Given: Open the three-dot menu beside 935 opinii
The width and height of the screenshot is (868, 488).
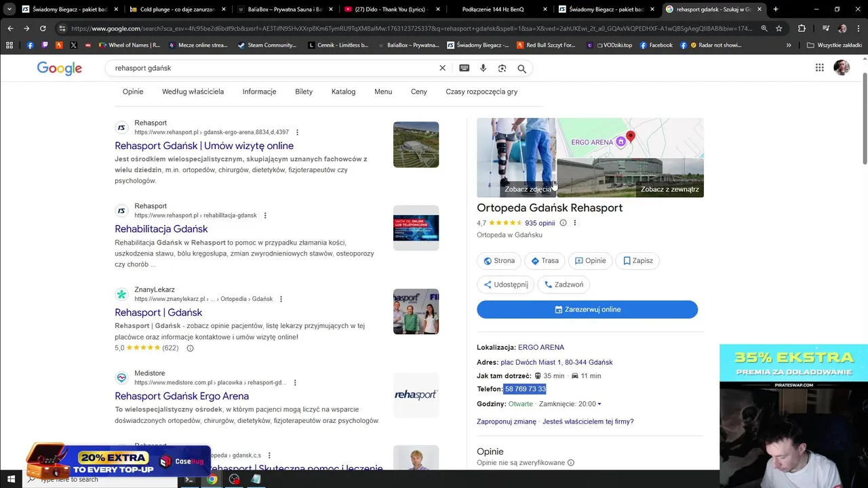Looking at the screenshot, I should coord(575,223).
